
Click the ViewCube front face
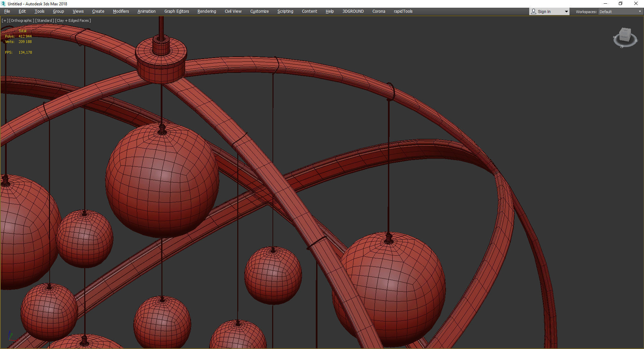(624, 36)
